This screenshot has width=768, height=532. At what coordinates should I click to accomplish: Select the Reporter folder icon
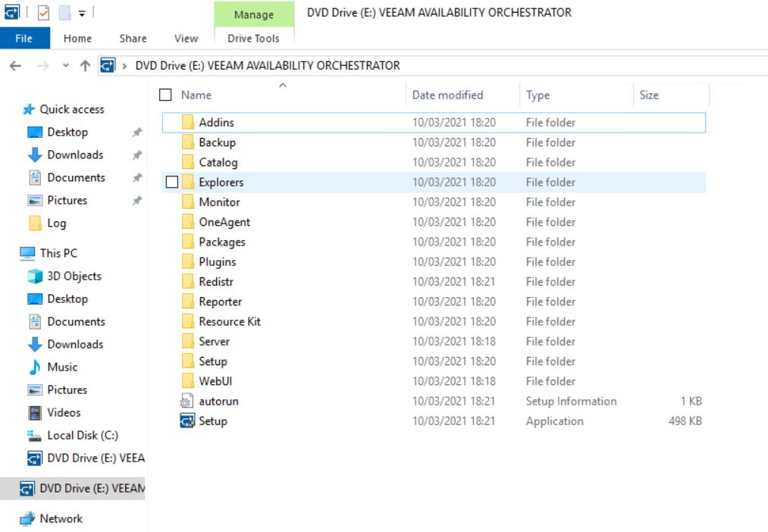[188, 302]
